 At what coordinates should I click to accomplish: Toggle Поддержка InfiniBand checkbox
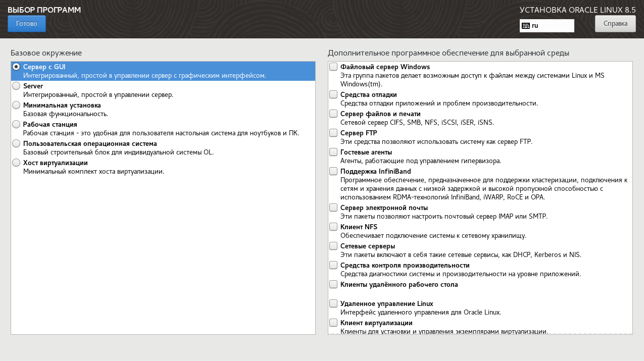point(333,171)
